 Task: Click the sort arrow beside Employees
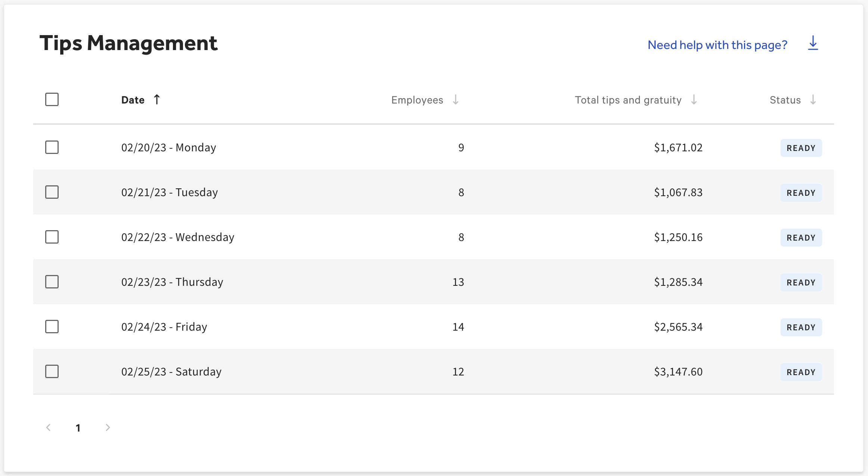[456, 100]
